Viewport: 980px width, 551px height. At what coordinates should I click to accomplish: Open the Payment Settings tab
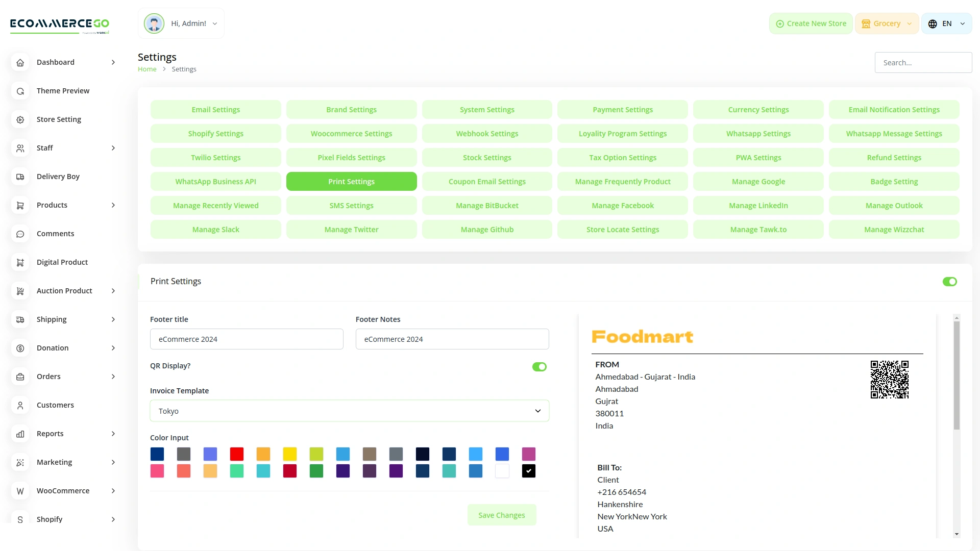click(x=622, y=110)
